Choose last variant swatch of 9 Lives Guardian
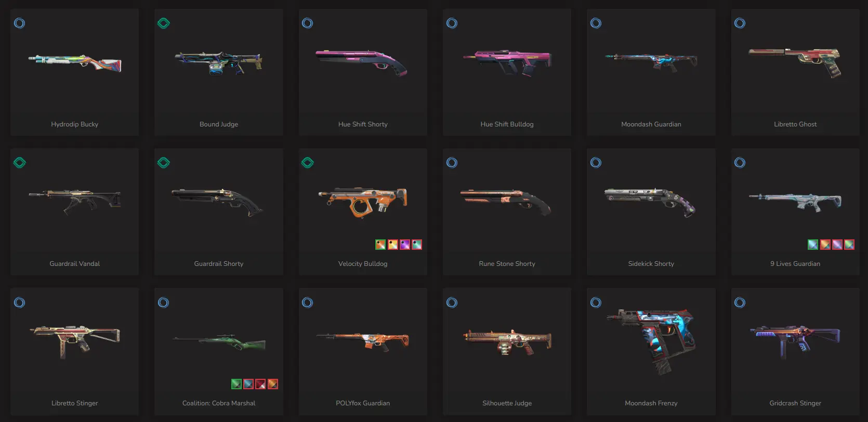The image size is (868, 422). click(849, 245)
